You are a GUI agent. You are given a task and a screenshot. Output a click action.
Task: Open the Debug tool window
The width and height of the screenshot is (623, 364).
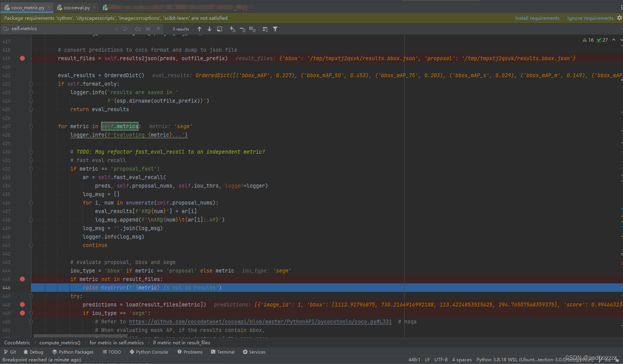(x=33, y=352)
